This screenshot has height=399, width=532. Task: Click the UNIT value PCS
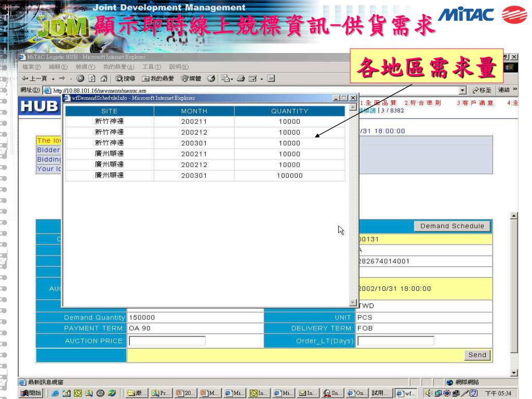[x=365, y=317]
